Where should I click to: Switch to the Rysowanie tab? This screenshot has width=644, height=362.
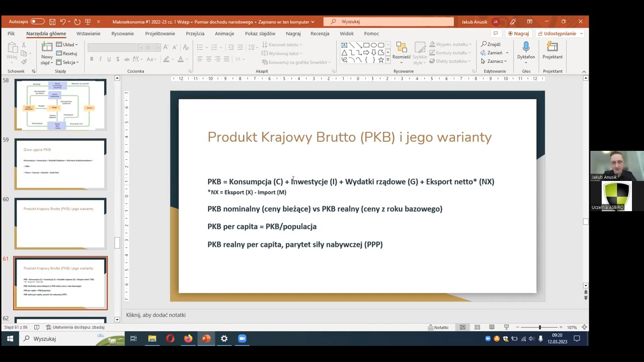tap(123, 34)
